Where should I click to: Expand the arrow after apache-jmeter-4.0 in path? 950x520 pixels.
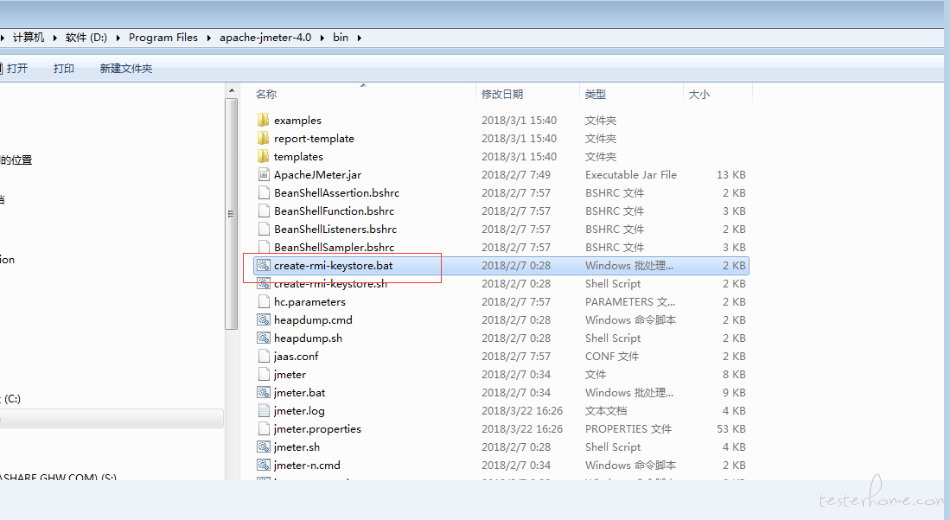[321, 38]
